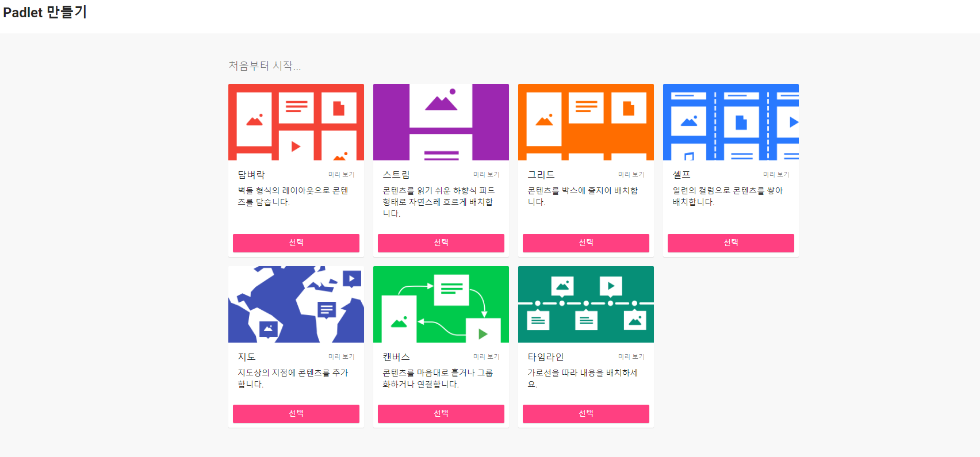Click 선택 button under 캔버스
This screenshot has height=457, width=980.
(x=441, y=413)
